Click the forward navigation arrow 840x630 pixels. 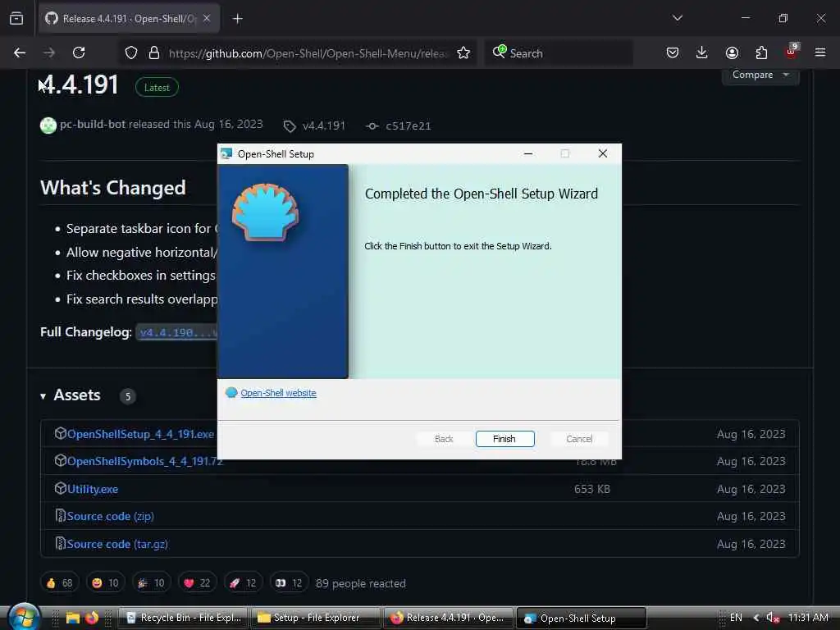point(49,52)
